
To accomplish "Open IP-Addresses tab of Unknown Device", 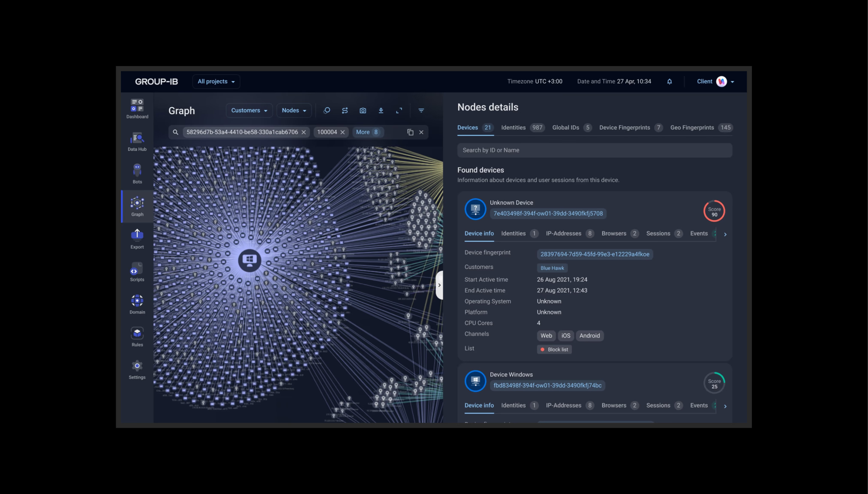I will click(563, 234).
